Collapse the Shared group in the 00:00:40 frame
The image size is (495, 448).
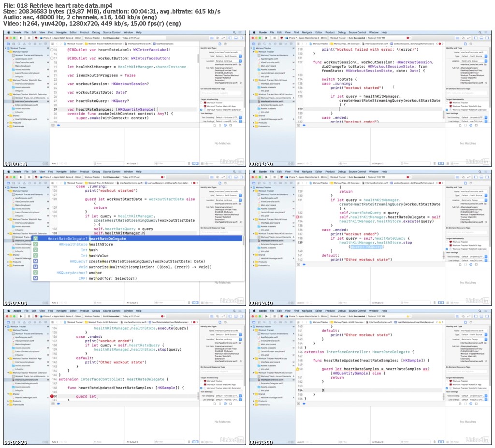[8, 116]
